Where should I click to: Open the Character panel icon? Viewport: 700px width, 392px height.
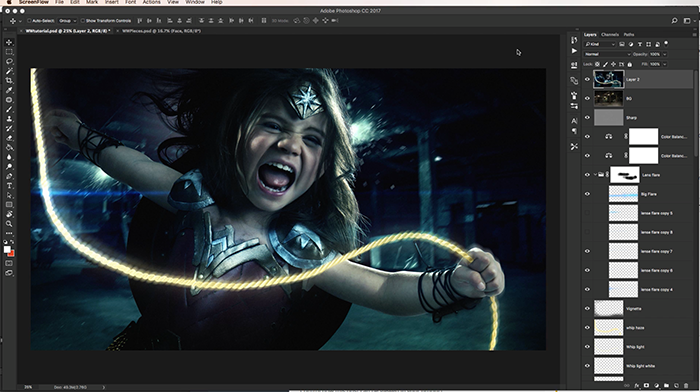coord(574,121)
